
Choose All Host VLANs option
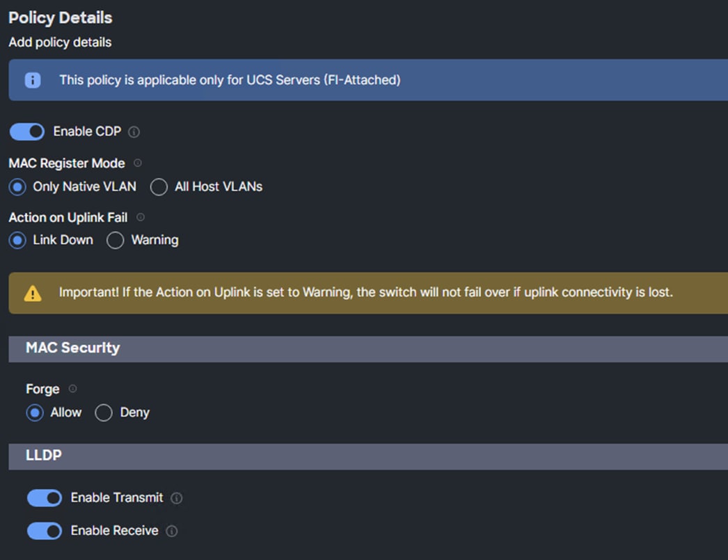tap(159, 186)
